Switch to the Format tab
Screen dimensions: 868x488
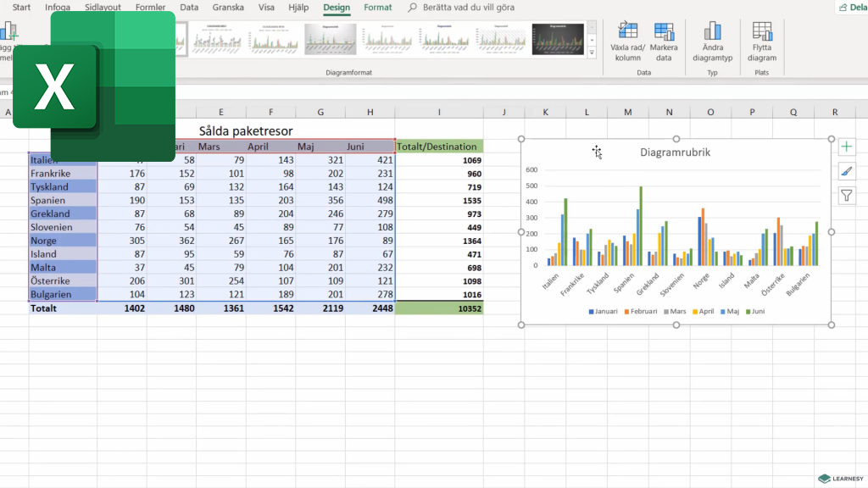[377, 7]
